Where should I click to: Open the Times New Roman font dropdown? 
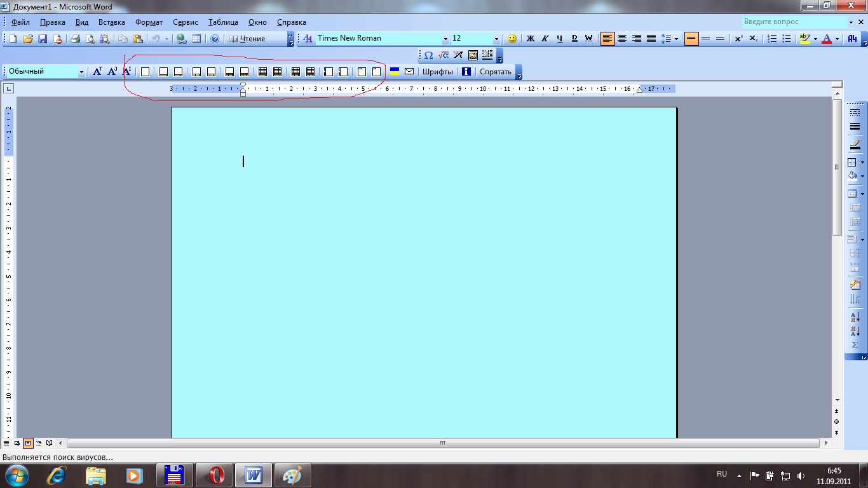[x=445, y=39]
